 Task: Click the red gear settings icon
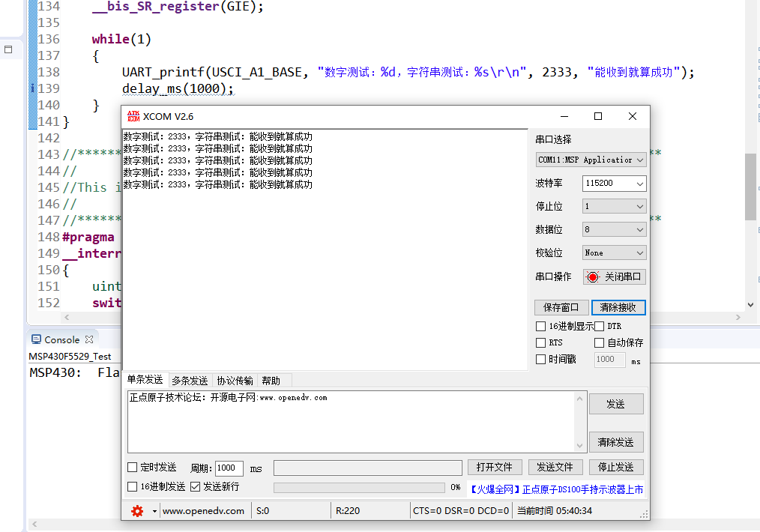pyautogui.click(x=138, y=511)
